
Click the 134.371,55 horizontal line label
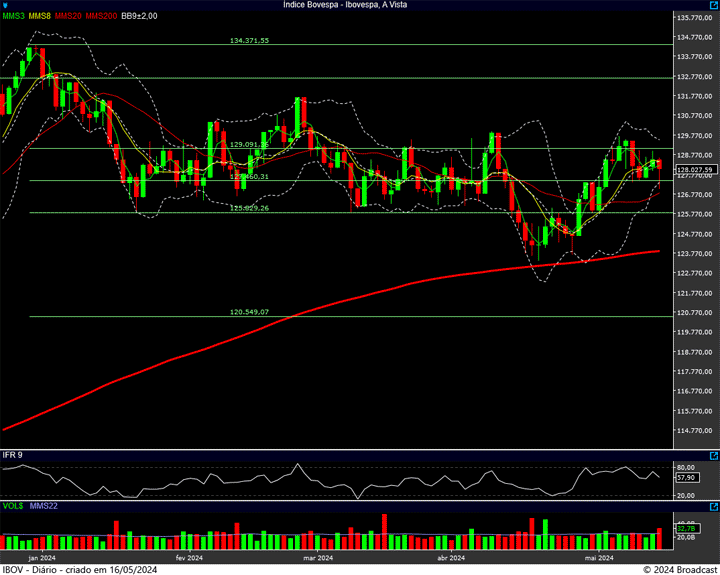[x=249, y=41]
